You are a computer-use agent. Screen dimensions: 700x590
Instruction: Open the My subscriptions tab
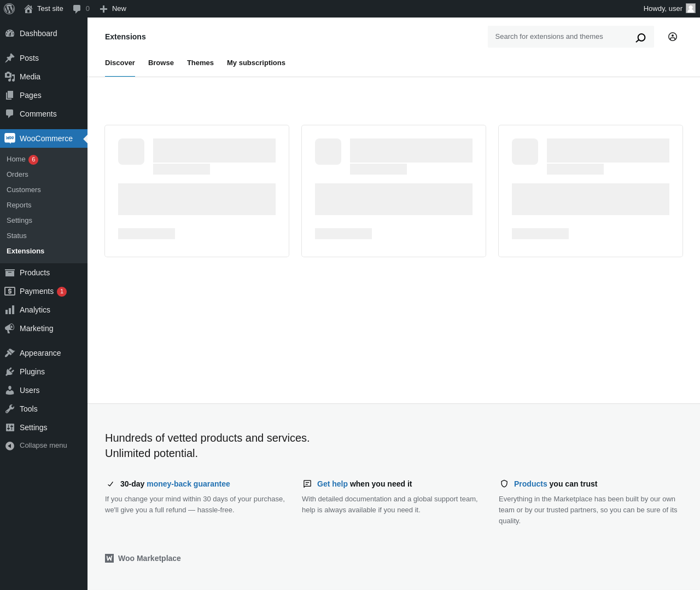[256, 63]
